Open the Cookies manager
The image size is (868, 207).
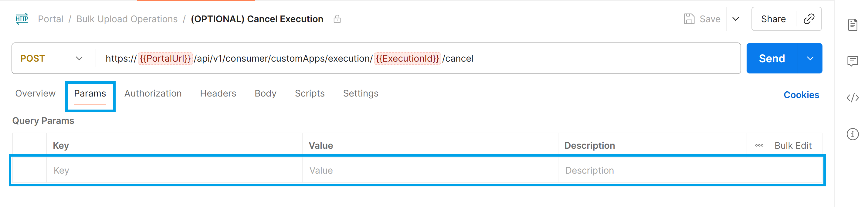tap(801, 95)
